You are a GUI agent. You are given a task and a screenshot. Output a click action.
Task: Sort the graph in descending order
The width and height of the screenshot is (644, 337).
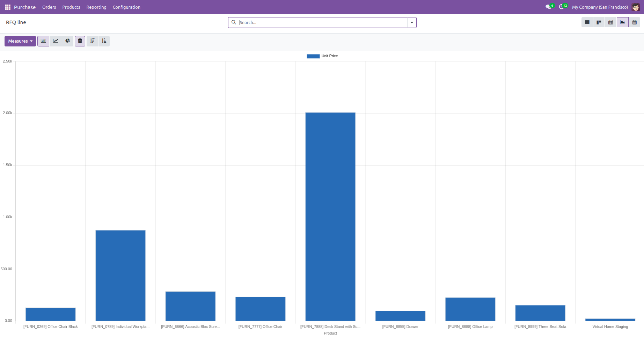pos(92,41)
